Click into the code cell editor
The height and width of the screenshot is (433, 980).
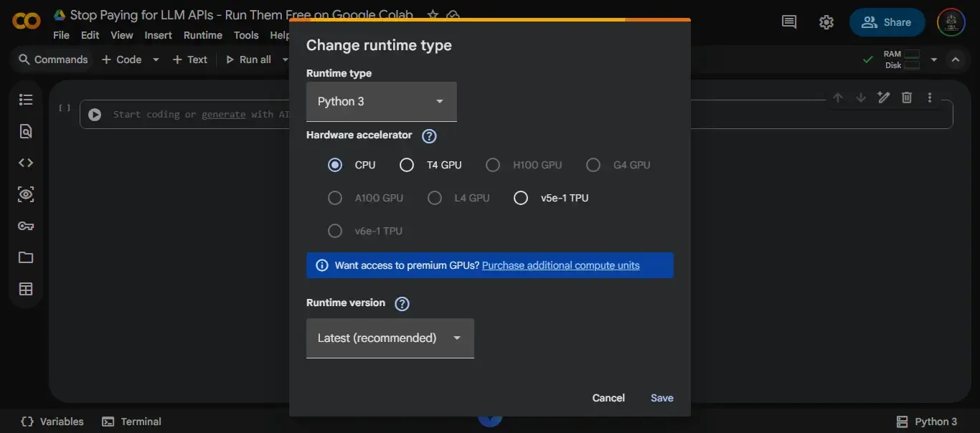(x=516, y=114)
